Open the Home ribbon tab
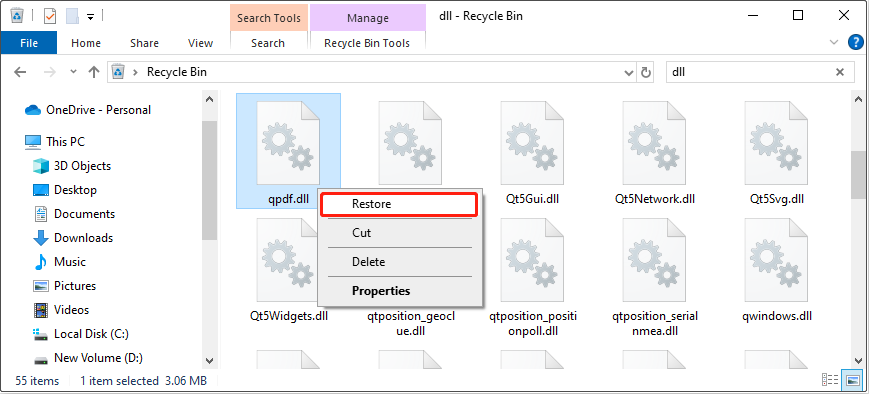869x394 pixels. tap(86, 43)
